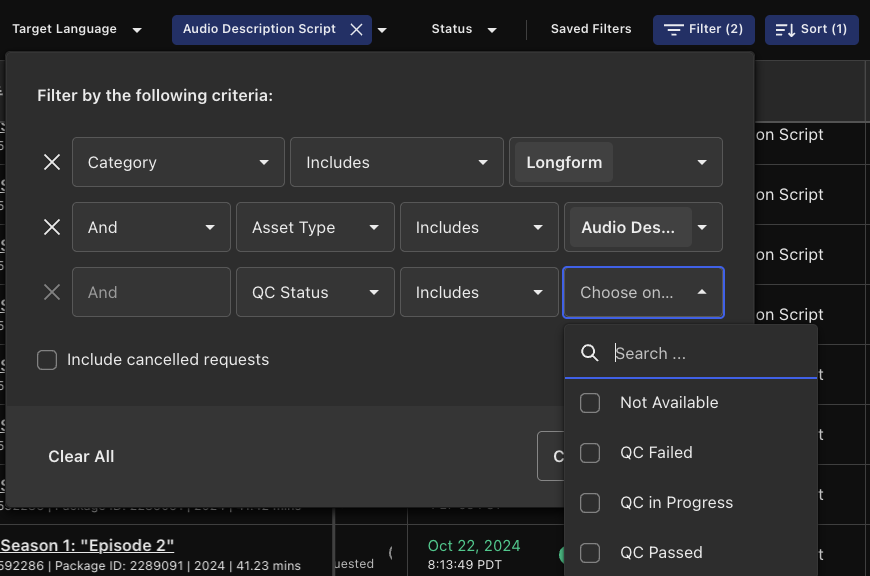Click the search magnifier icon in dropdown
This screenshot has height=576, width=870.
pyautogui.click(x=590, y=353)
